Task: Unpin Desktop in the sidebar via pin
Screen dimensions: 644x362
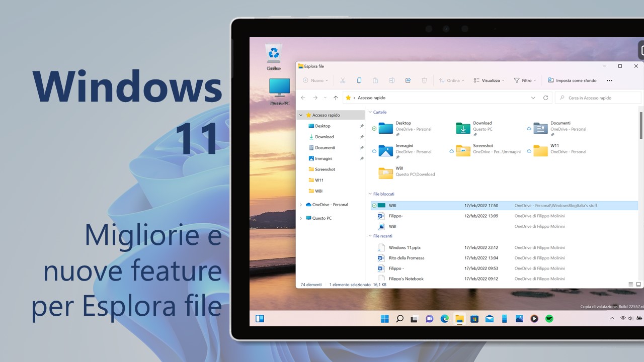Action: click(362, 126)
